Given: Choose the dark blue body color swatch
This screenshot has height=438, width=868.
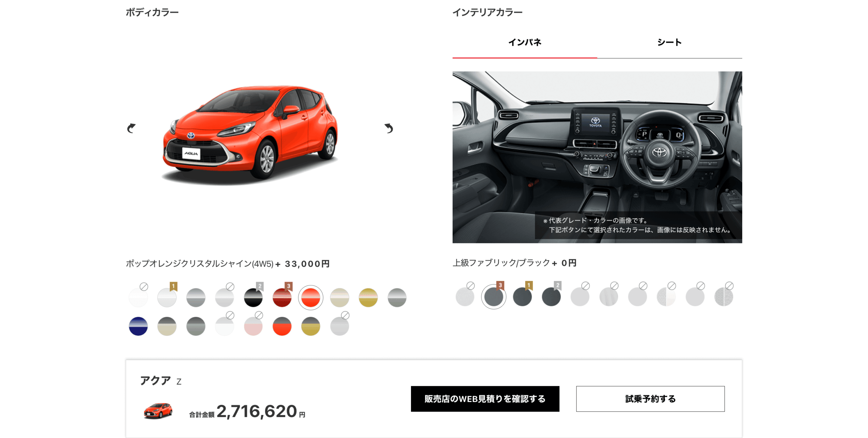Looking at the screenshot, I should pos(138,326).
